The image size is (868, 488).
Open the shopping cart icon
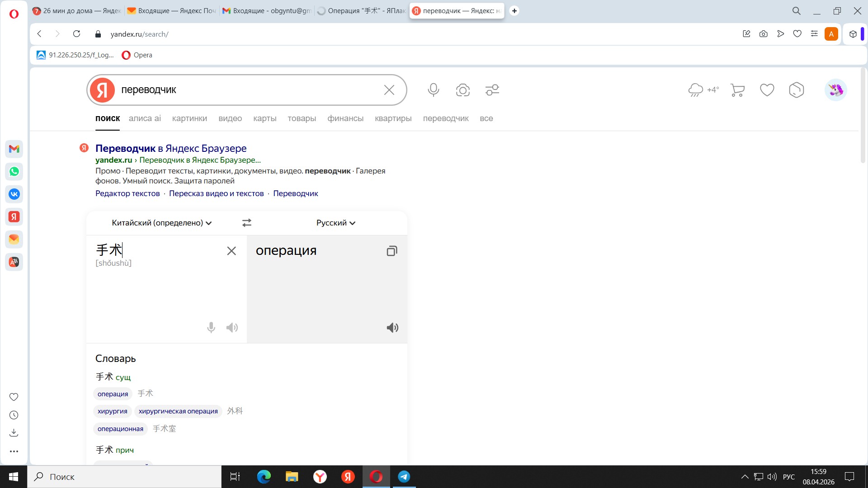click(x=737, y=90)
